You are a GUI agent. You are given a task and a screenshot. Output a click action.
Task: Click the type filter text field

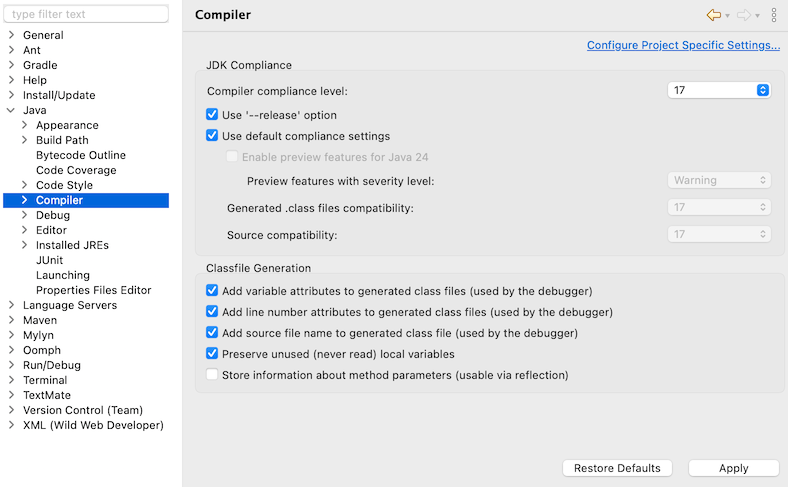tap(86, 14)
